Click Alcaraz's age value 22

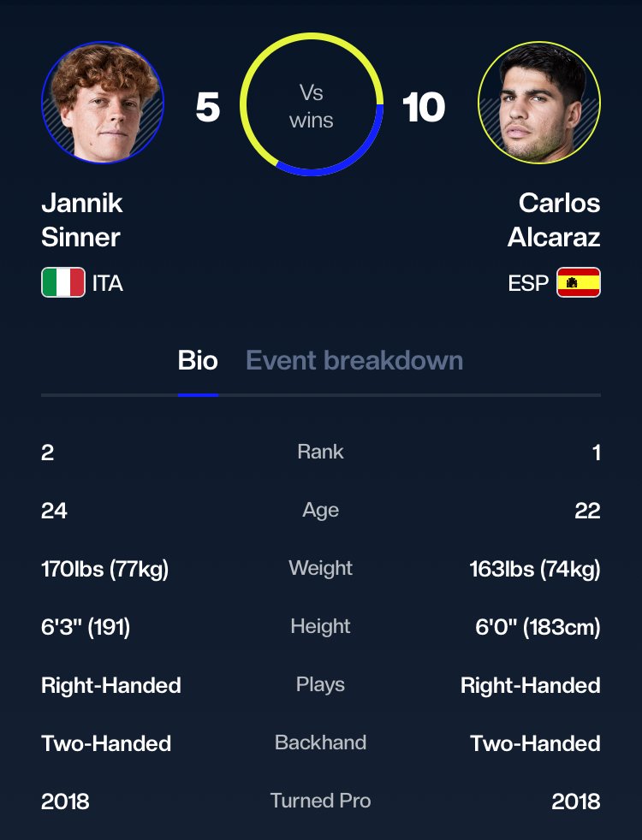coord(587,511)
